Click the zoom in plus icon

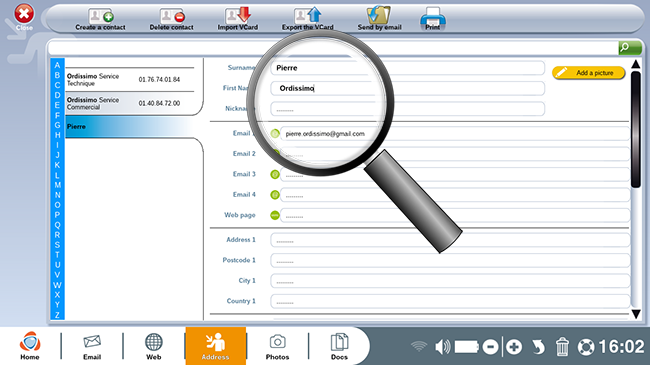click(514, 347)
